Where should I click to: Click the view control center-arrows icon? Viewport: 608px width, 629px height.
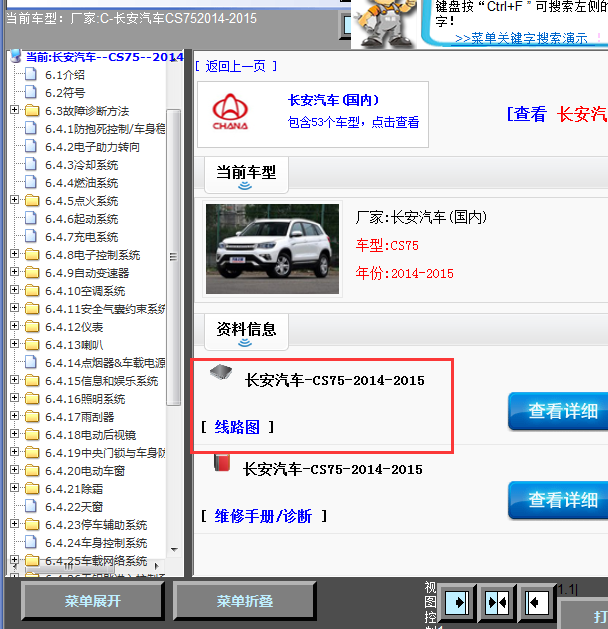pos(497,602)
